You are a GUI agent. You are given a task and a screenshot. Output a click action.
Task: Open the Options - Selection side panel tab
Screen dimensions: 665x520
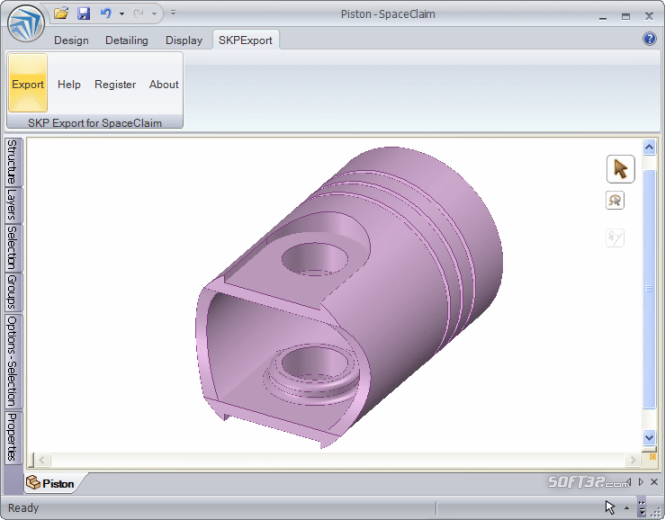(13, 362)
